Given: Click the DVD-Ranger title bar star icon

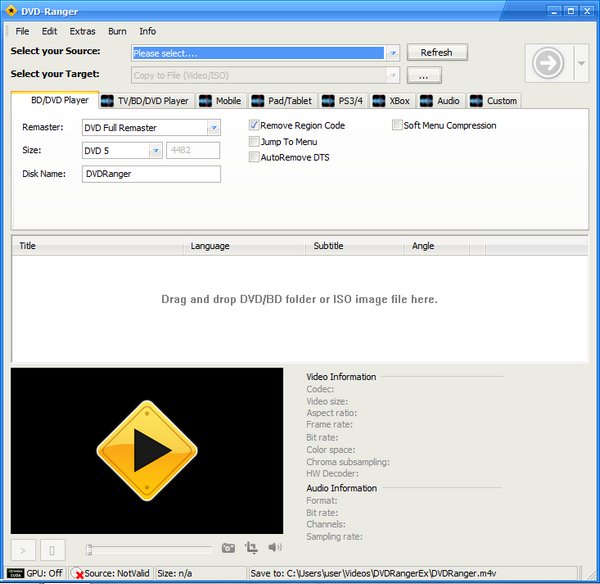Looking at the screenshot, I should tap(11, 11).
